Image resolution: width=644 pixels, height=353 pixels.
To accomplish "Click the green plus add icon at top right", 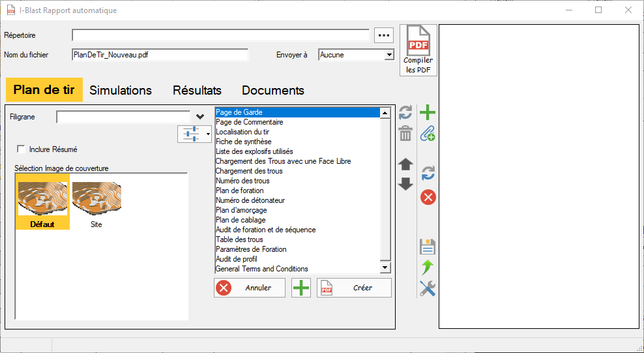I will [x=428, y=113].
